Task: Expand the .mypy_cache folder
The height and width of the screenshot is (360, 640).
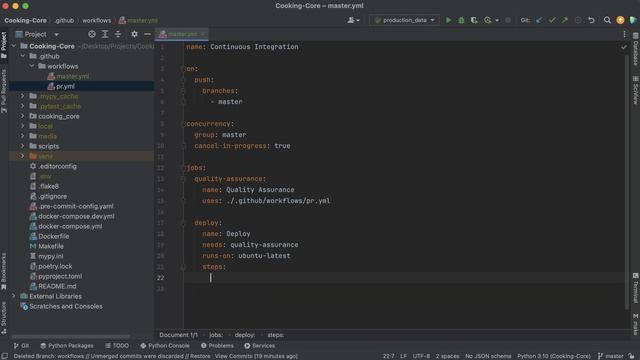Action: pyautogui.click(x=23, y=96)
